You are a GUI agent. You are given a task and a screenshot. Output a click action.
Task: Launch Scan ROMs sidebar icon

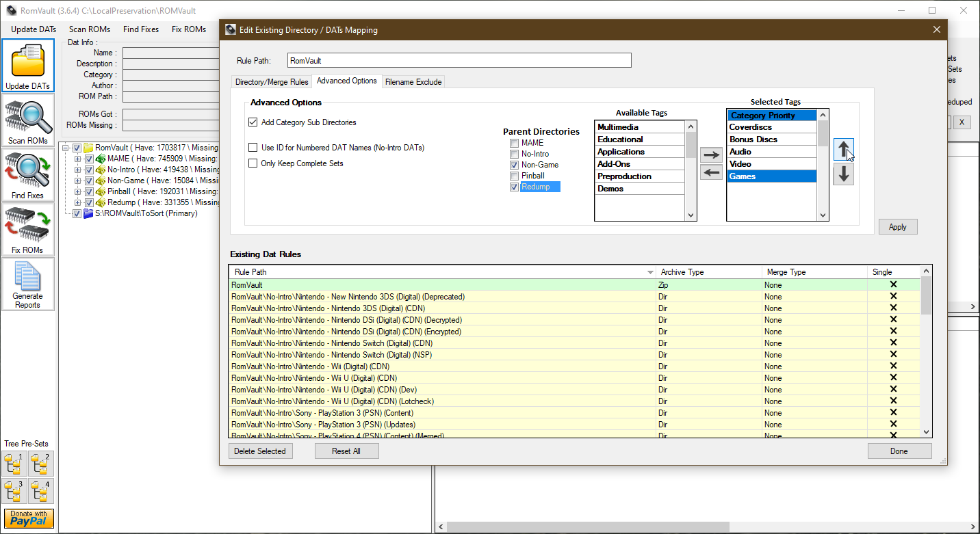coord(28,121)
